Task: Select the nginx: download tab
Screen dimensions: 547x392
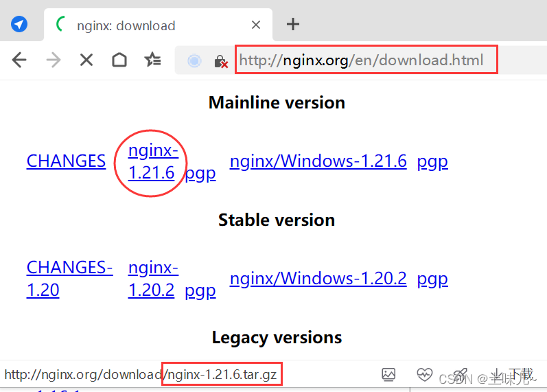Action: 158,25
